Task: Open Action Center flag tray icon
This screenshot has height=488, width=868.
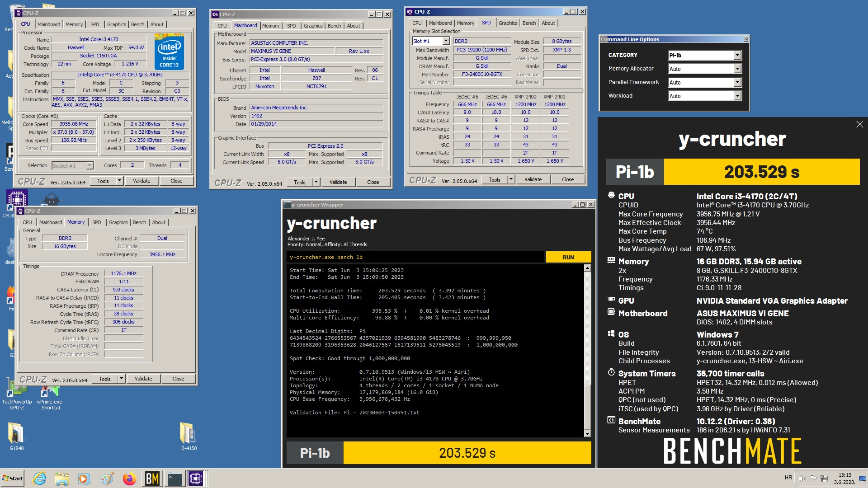Action: 813,478
